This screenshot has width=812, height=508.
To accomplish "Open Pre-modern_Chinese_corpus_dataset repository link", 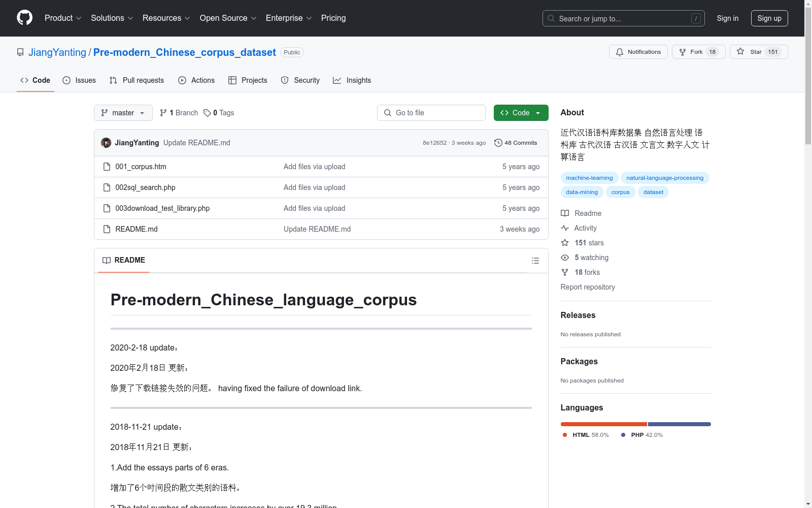I will [x=185, y=52].
